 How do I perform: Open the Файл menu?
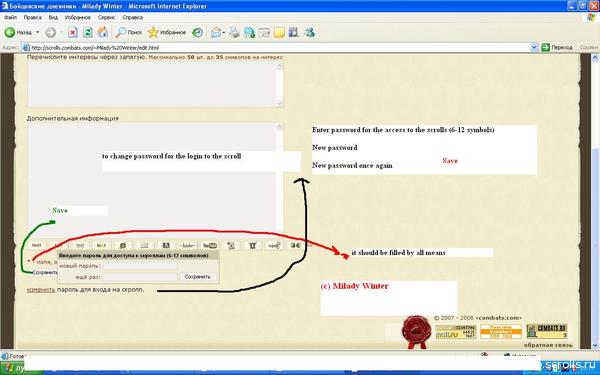coord(10,18)
